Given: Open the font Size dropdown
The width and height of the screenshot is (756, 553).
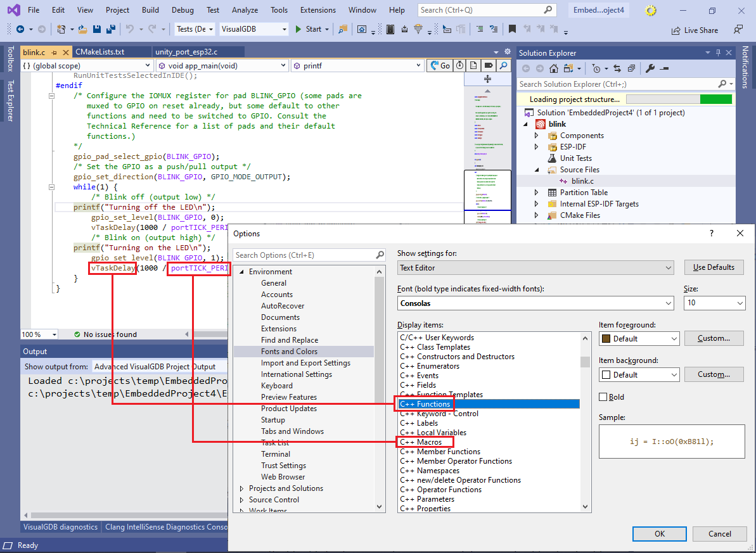Looking at the screenshot, I should coord(714,303).
